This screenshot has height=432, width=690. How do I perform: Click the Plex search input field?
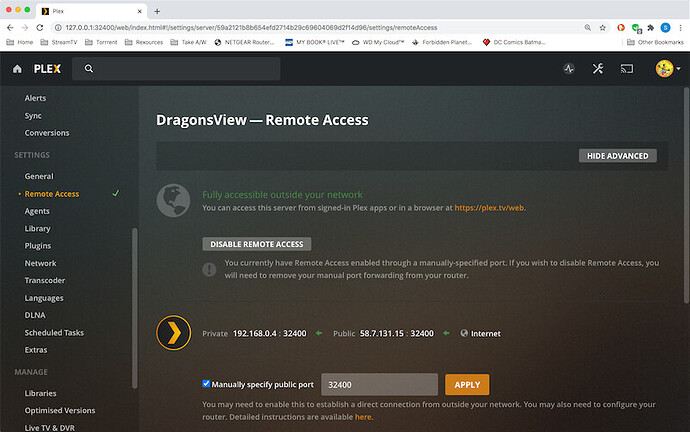[x=176, y=69]
